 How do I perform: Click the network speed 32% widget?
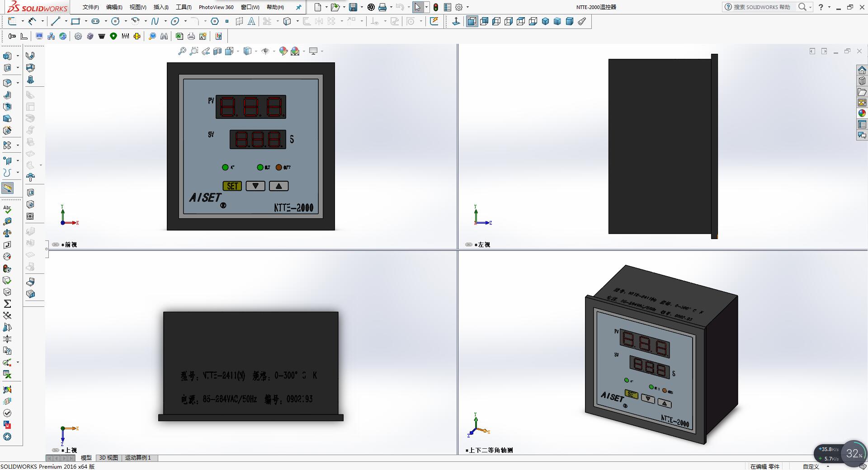[840, 454]
